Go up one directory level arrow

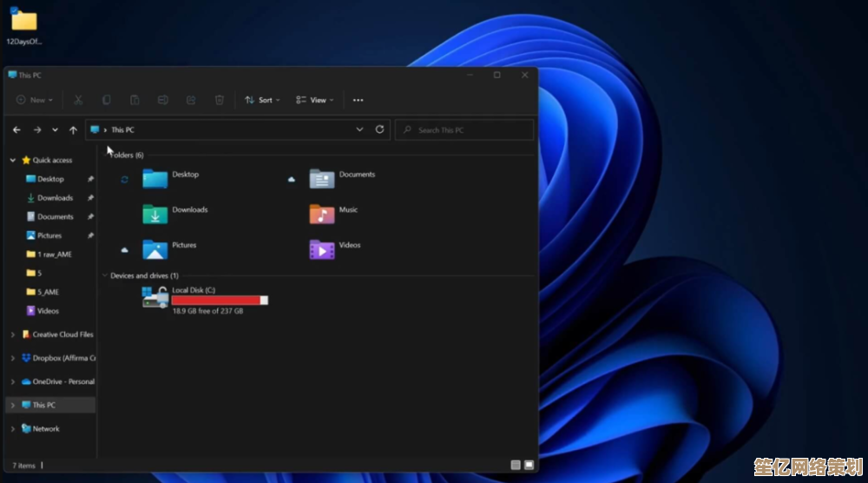(x=73, y=129)
